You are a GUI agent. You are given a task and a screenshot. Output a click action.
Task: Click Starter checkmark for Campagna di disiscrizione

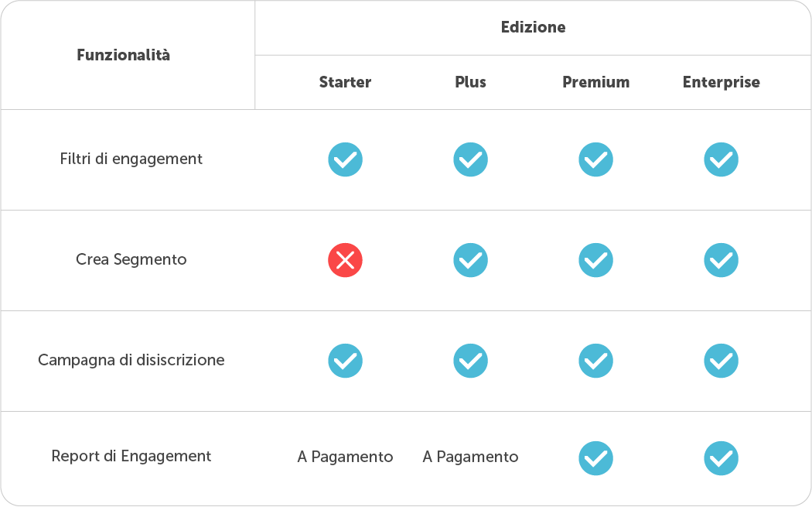345,361
